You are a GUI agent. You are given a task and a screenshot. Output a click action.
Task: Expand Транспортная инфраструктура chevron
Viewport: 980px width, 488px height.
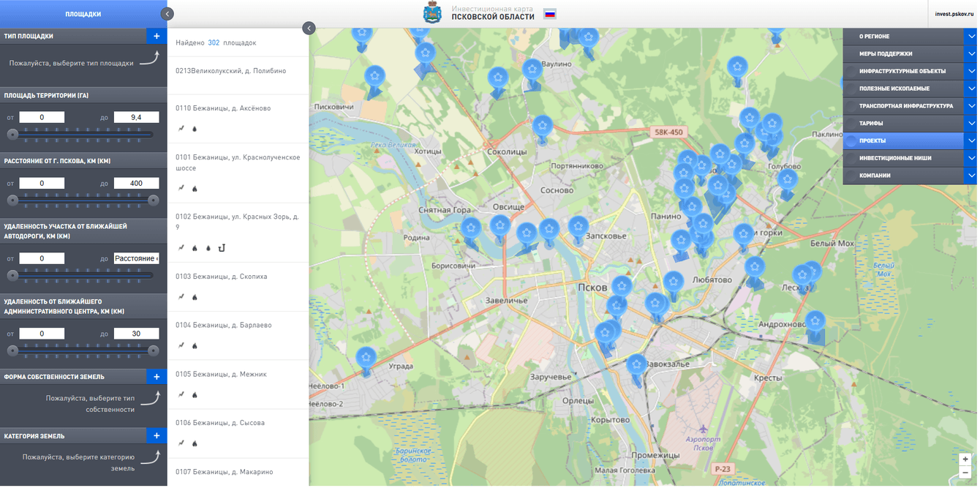[970, 106]
